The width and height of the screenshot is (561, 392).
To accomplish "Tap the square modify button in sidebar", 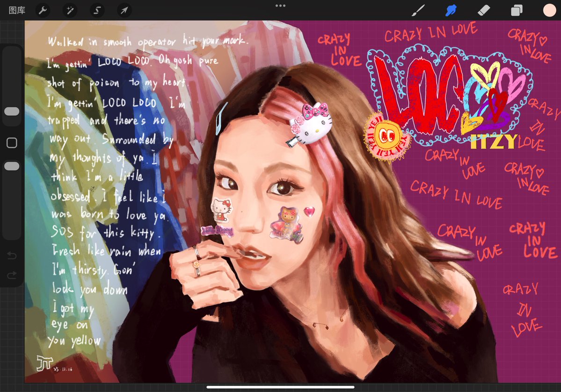I will tap(12, 143).
